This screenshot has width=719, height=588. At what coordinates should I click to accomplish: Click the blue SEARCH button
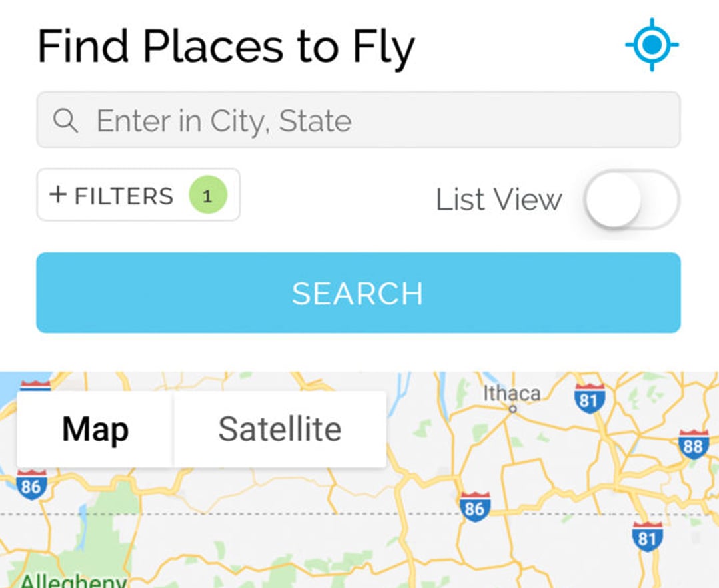pyautogui.click(x=359, y=292)
